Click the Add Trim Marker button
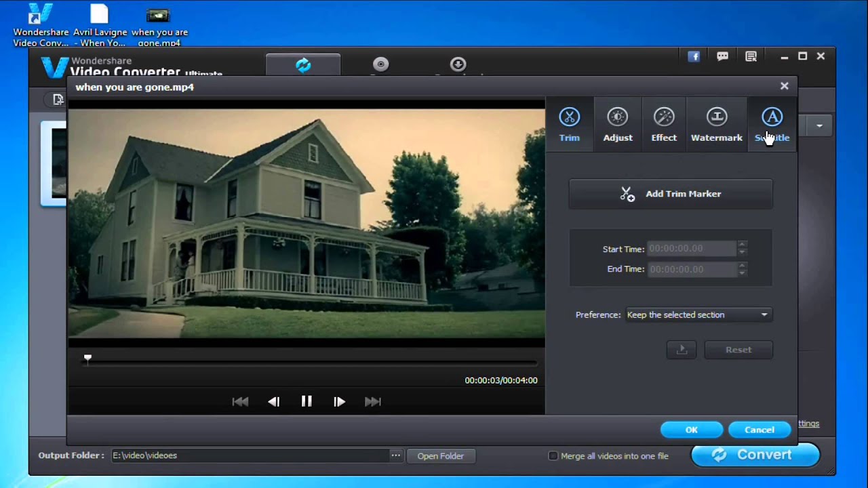The height and width of the screenshot is (488, 868). pyautogui.click(x=671, y=194)
